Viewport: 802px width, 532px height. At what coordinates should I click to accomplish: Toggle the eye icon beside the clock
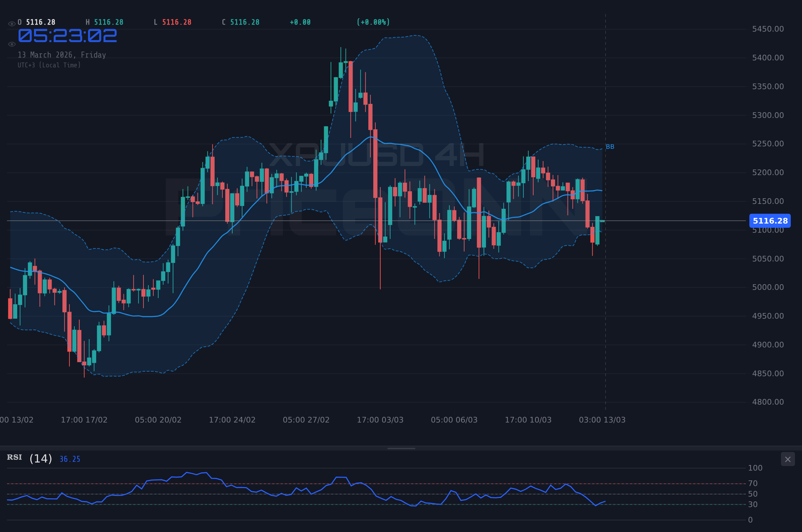(12, 44)
